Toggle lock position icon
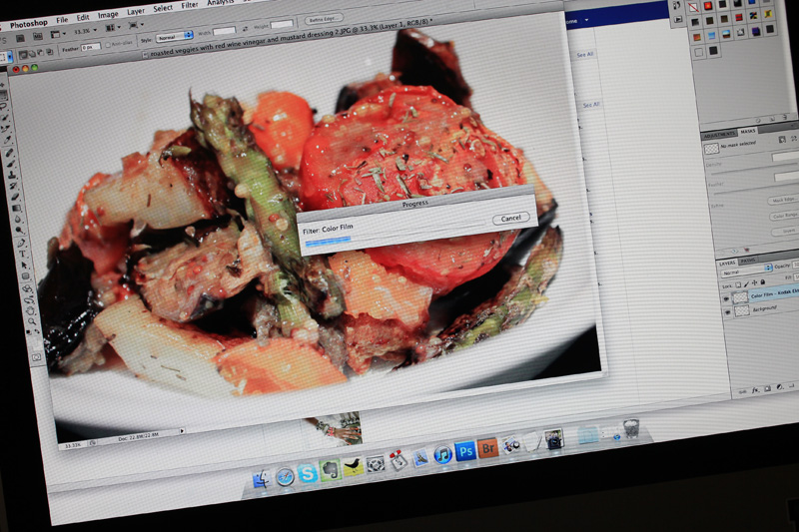 pyautogui.click(x=755, y=283)
